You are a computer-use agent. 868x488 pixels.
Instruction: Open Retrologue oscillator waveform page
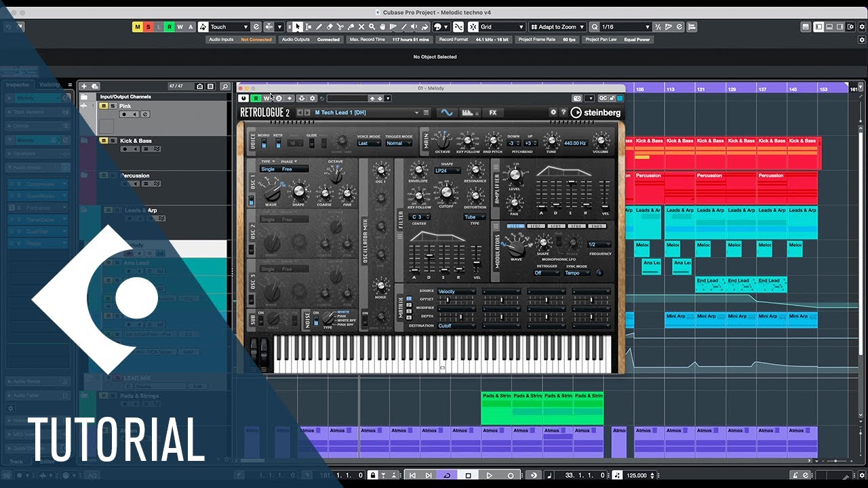[447, 113]
